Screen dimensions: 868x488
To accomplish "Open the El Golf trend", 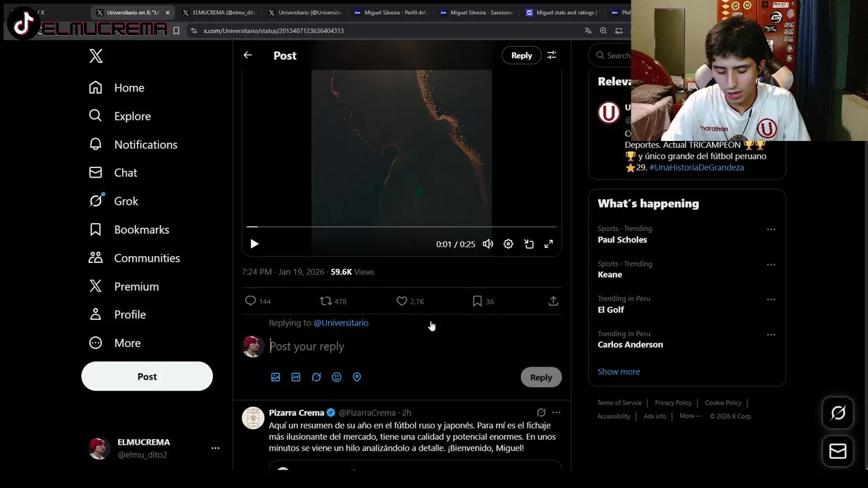I will coord(611,310).
